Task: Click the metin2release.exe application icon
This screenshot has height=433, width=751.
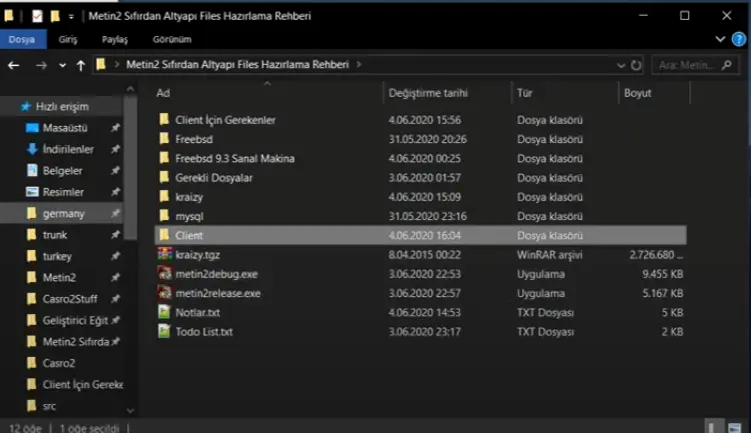Action: tap(165, 293)
